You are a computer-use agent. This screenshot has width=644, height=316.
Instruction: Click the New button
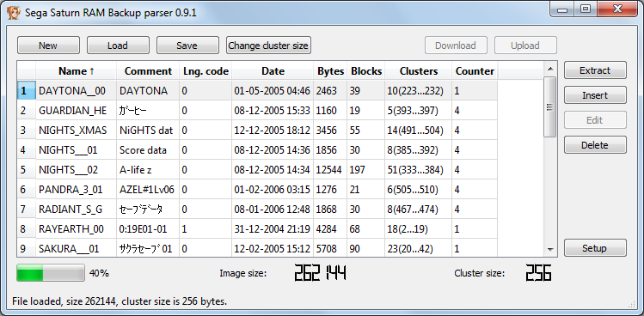[x=48, y=46]
